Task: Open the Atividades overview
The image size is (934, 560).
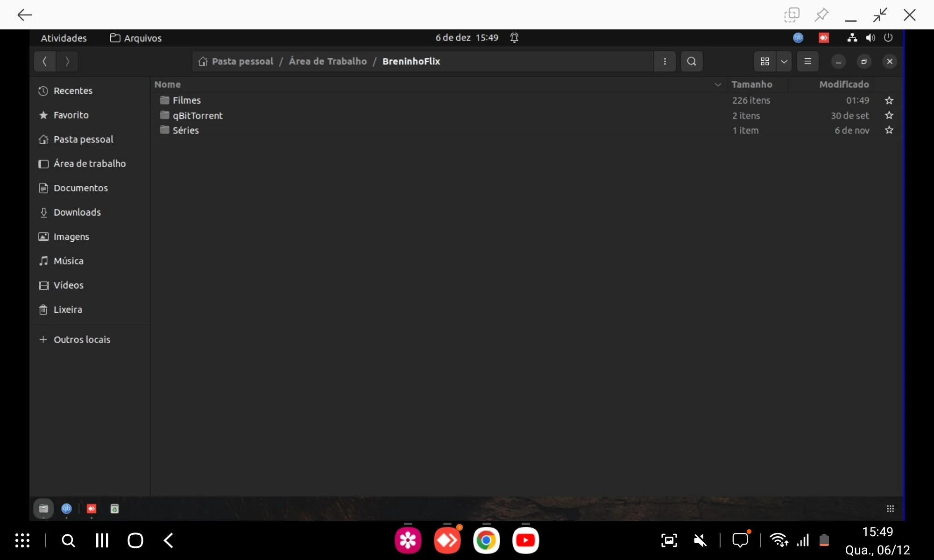Action: (x=64, y=38)
